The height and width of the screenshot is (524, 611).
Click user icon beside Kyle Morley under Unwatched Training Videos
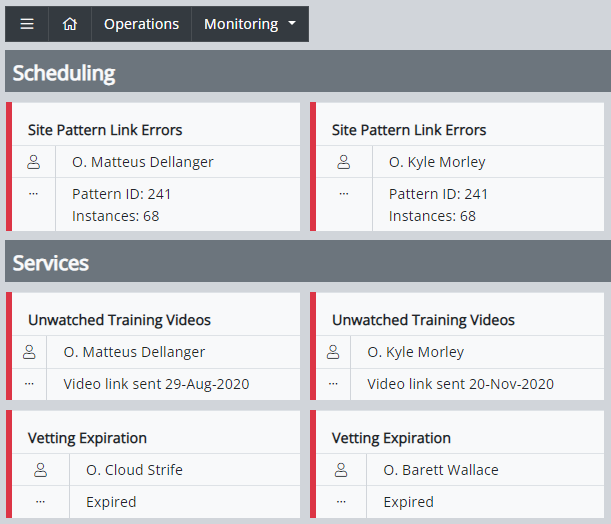click(x=333, y=352)
